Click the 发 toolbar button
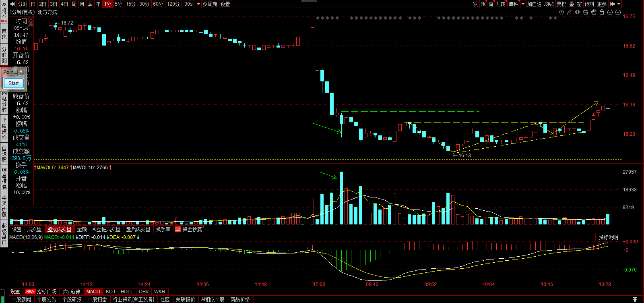Image resolution: width=644 pixels, height=303 pixels. [475, 4]
